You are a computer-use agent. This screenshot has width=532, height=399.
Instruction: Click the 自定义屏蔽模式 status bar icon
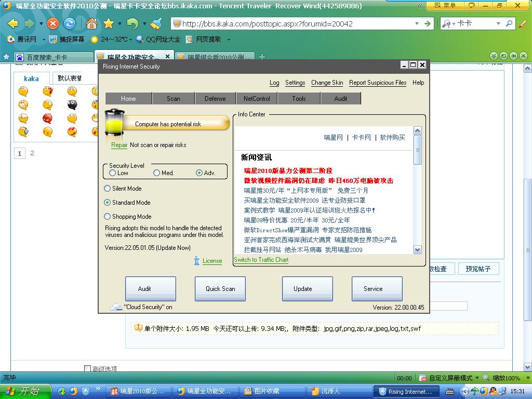tap(422, 378)
